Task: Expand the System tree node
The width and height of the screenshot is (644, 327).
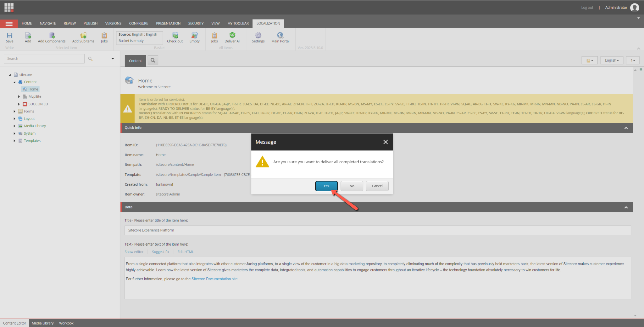Action: point(14,134)
